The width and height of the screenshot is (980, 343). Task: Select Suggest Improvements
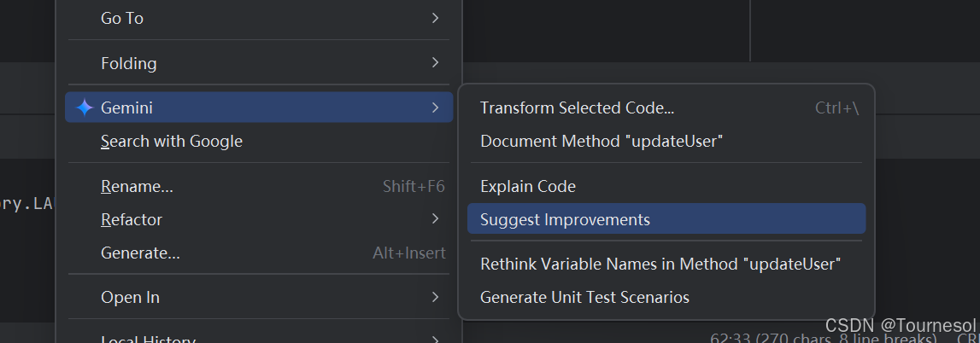coord(565,219)
